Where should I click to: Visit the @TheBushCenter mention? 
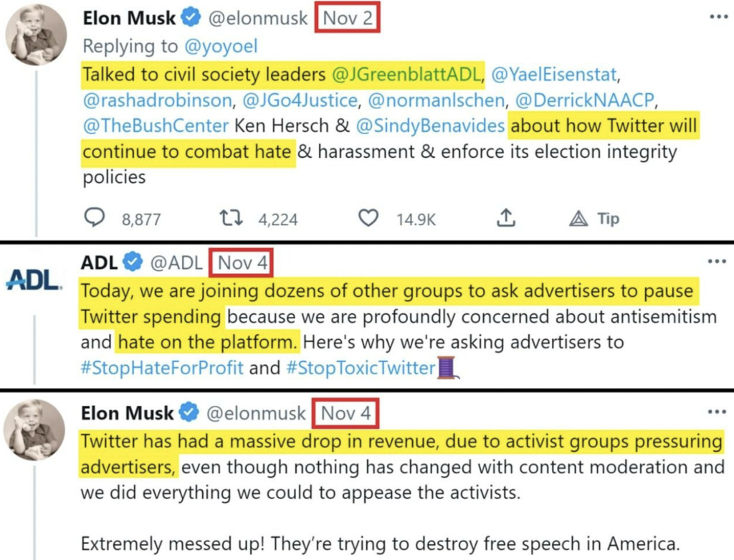153,127
